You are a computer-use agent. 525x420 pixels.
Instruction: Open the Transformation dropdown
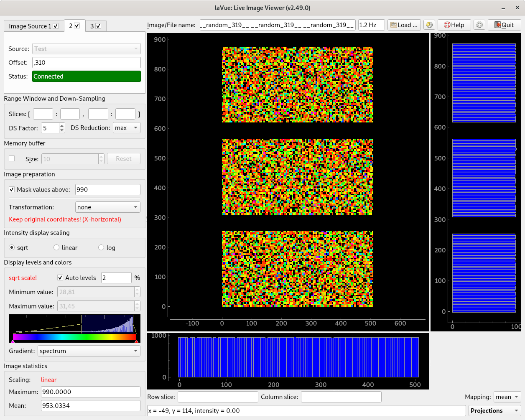click(x=108, y=207)
